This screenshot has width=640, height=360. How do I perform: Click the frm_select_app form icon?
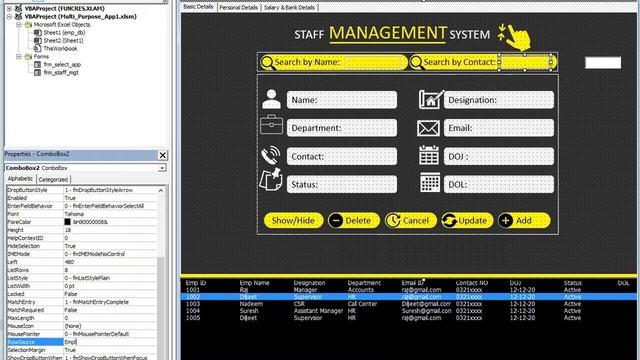pyautogui.click(x=38, y=64)
